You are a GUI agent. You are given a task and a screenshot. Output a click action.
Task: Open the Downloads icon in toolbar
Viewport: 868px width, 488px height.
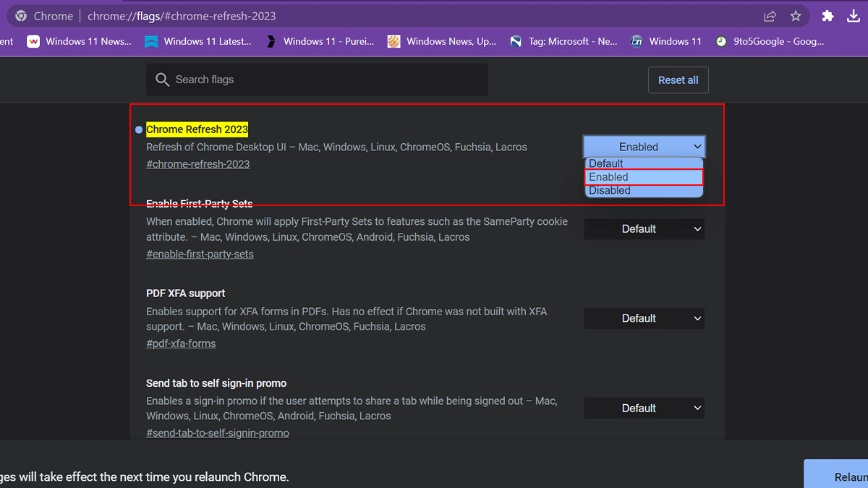(x=854, y=16)
